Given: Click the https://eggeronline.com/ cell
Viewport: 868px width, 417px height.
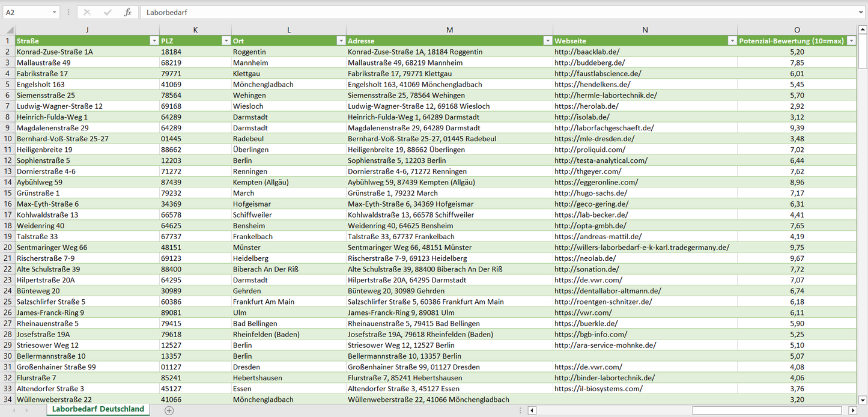Looking at the screenshot, I should coord(596,183).
